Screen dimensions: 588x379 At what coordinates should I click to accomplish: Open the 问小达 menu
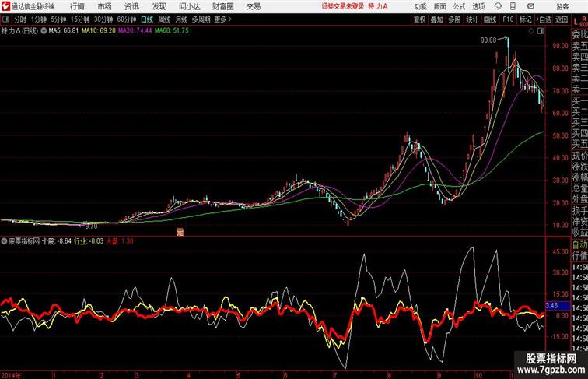(189, 6)
